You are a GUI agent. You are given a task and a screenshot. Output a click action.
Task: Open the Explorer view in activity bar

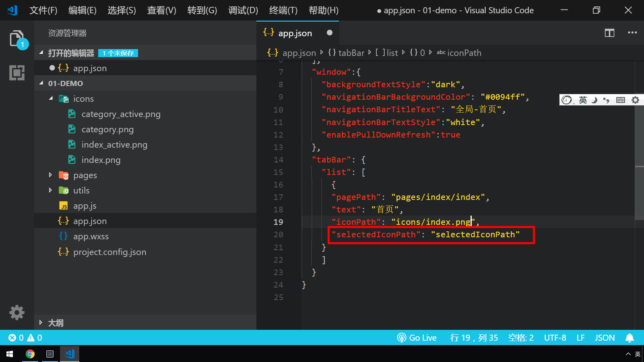tap(17, 39)
